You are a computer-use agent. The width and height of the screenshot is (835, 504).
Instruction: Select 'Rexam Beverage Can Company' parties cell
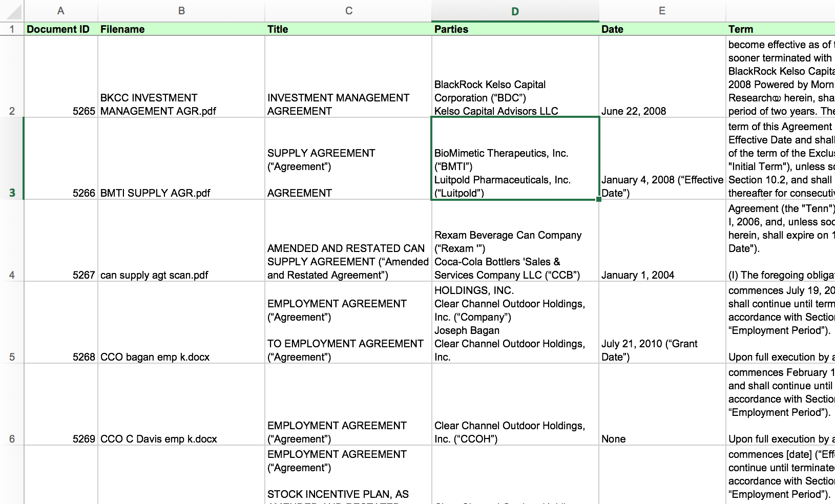(x=515, y=241)
